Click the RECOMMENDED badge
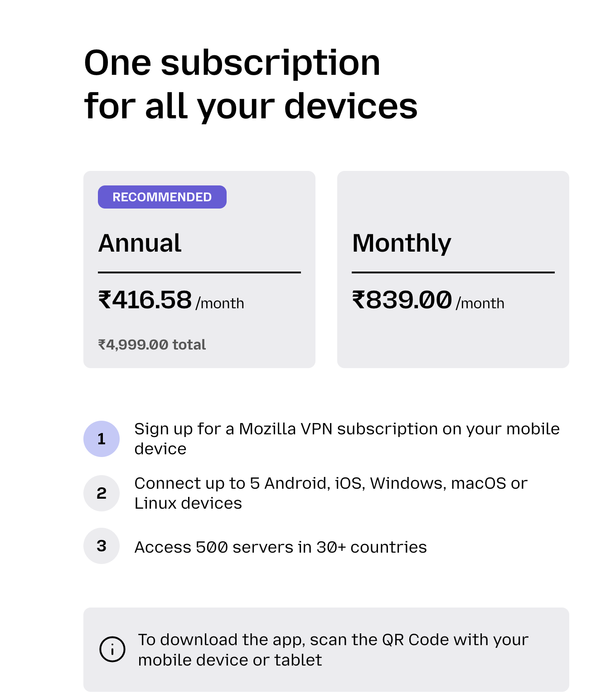This screenshot has width=601, height=700. tap(162, 197)
